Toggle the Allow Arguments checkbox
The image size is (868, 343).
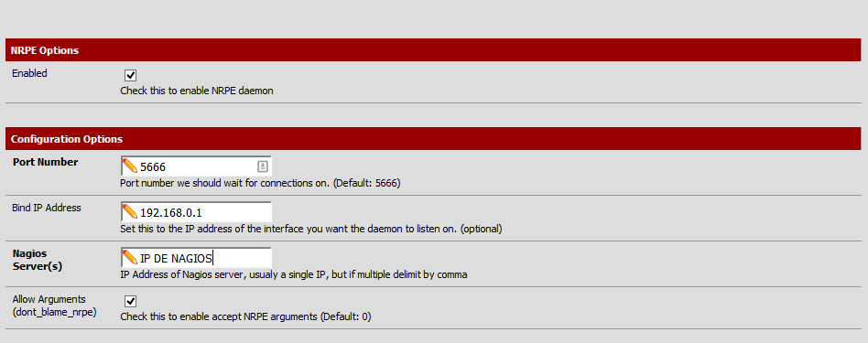point(131,301)
